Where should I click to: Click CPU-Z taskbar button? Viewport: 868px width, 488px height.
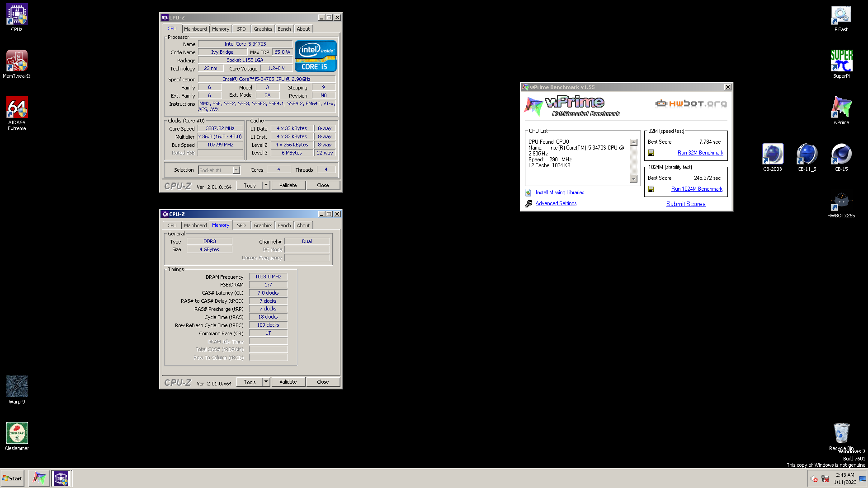pos(61,478)
